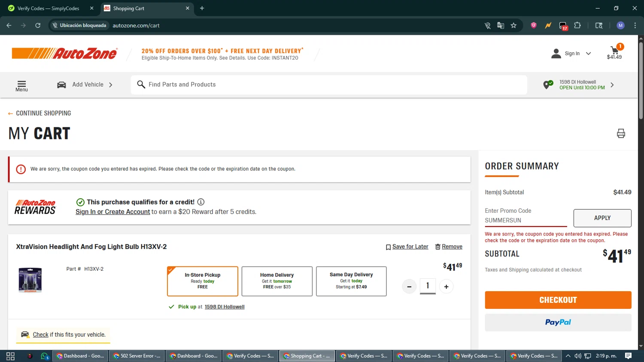Click the 20% off orders promo banner
This screenshot has height=362, width=644.
pos(222,54)
